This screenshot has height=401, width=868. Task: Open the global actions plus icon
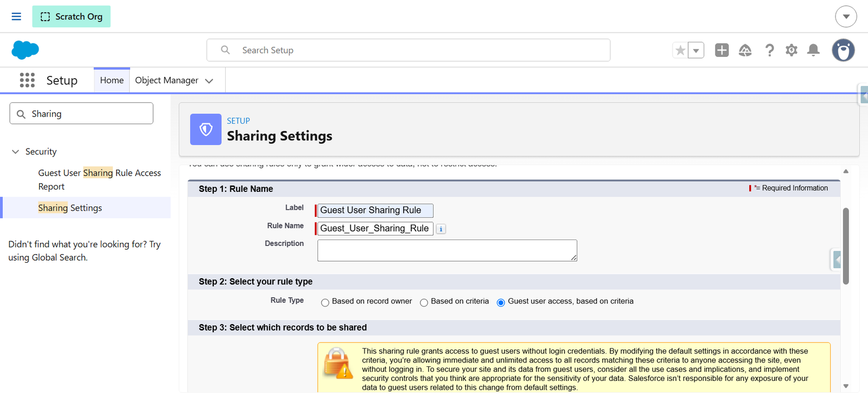tap(722, 50)
